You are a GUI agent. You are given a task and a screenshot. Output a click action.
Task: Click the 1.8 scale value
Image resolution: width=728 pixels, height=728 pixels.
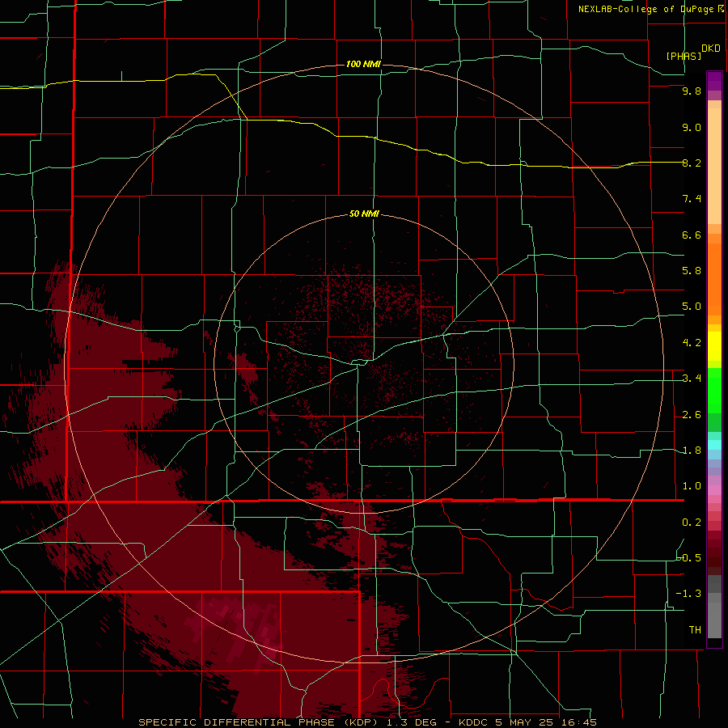(x=692, y=451)
